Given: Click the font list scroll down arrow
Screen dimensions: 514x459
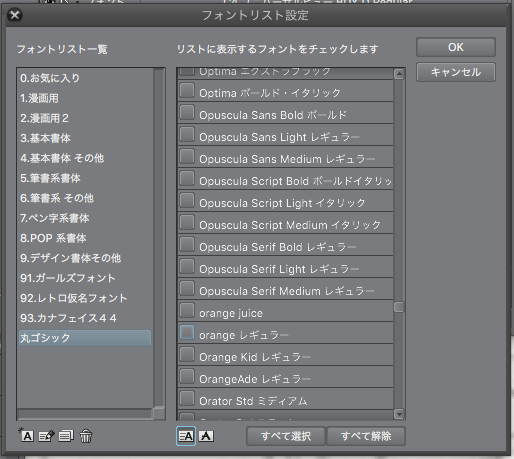Looking at the screenshot, I should [399, 414].
